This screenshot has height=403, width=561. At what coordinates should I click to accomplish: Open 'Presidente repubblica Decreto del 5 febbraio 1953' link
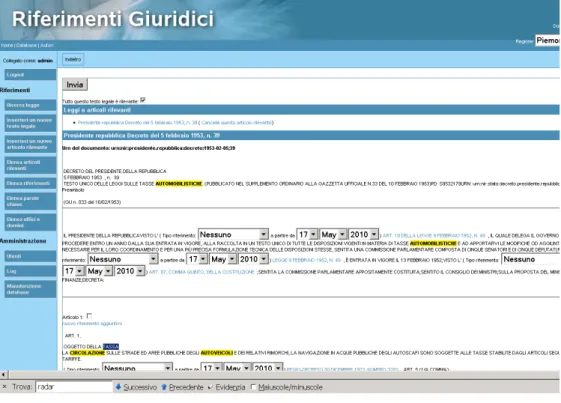[x=137, y=122]
